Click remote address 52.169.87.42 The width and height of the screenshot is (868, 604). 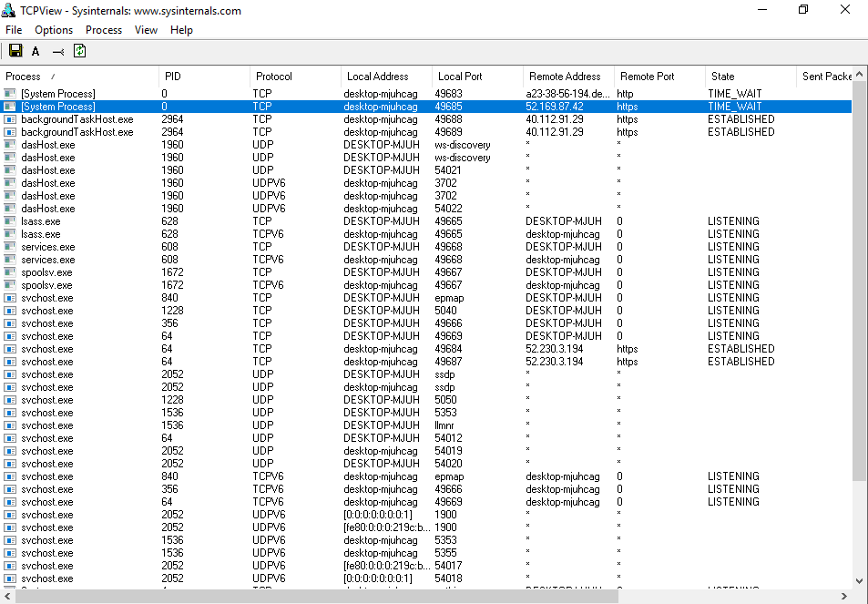coord(555,107)
